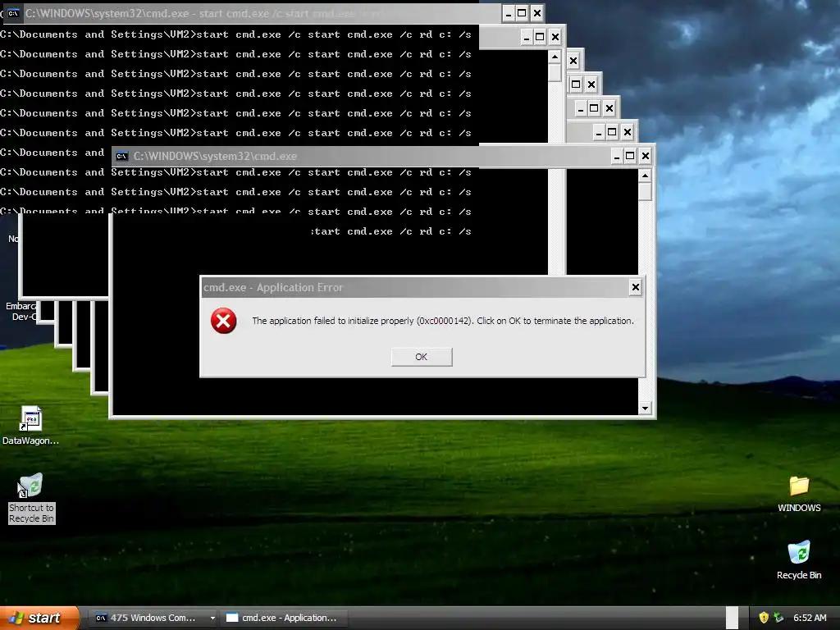
Task: Click the scrollbar thumb in the front cmd window
Action: [645, 191]
